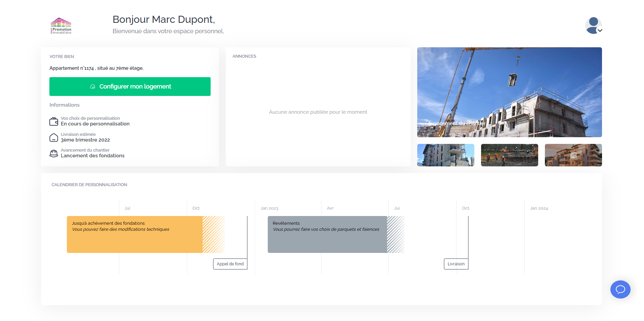Viewport: 644px width, 321px height.
Task: Click En cours de personnalisation status
Action: (x=95, y=124)
